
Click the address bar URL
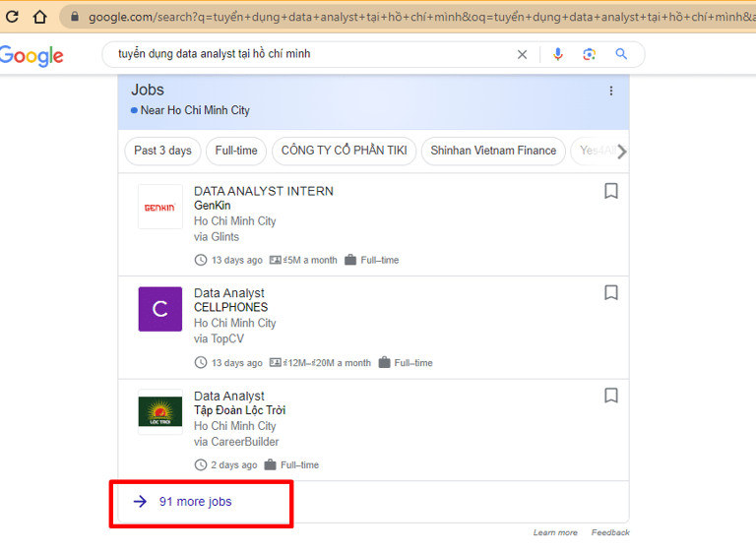pyautogui.click(x=421, y=17)
